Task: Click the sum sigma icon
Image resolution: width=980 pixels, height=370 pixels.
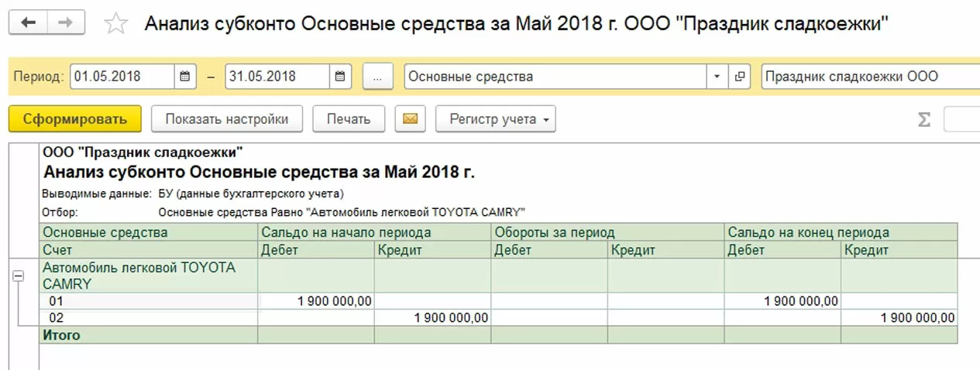Action: (x=923, y=120)
